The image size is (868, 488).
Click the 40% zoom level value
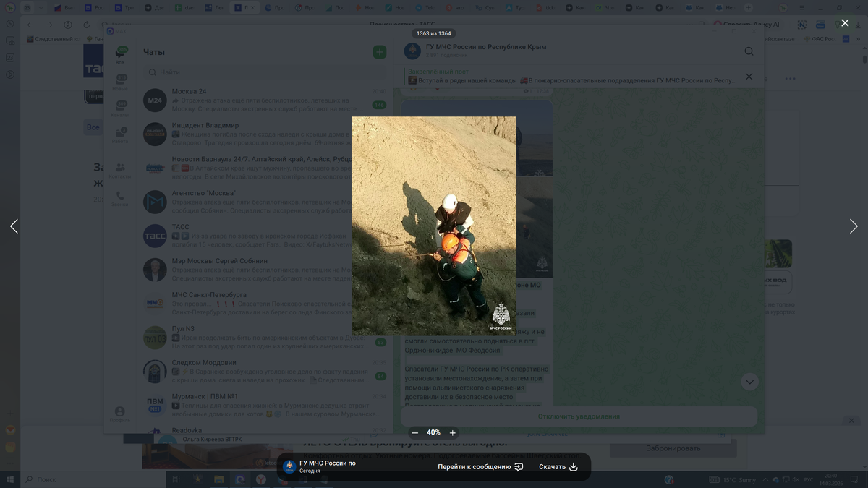[433, 432]
